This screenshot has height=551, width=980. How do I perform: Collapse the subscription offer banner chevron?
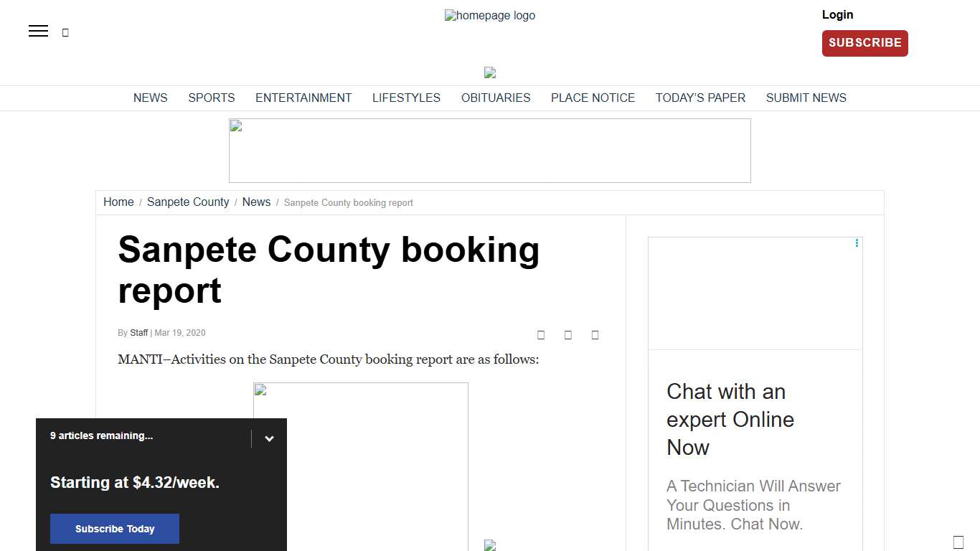pos(269,438)
